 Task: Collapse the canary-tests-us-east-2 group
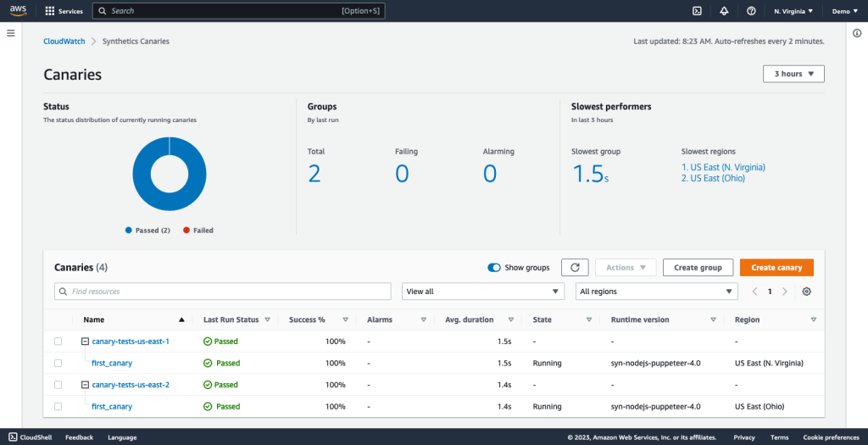pos(85,385)
